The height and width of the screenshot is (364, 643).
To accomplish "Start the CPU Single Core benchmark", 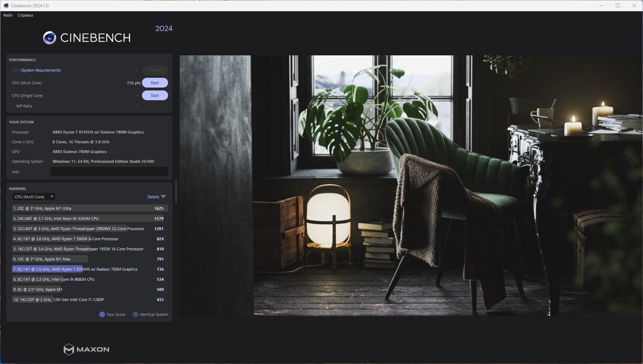I will coord(155,96).
